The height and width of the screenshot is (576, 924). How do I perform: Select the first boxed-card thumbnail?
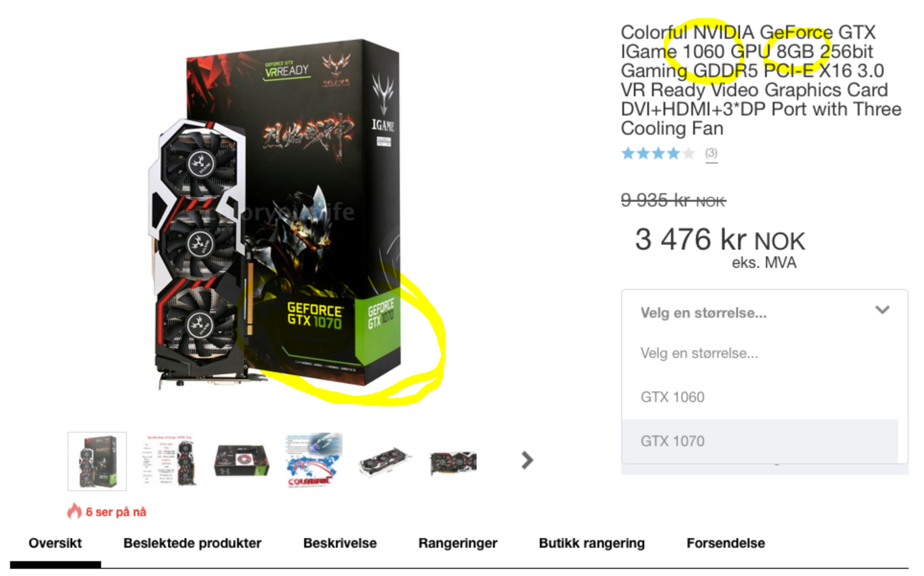(x=97, y=461)
